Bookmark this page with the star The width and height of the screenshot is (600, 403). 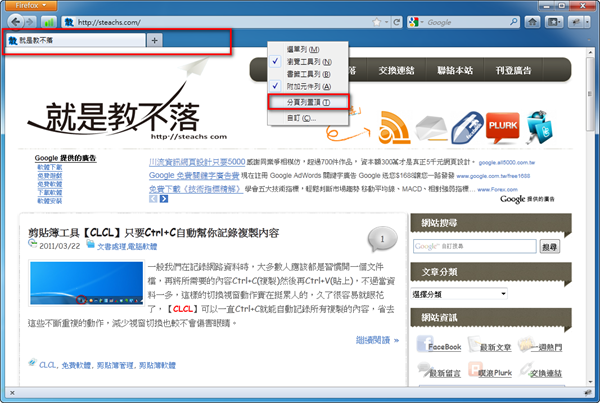(377, 22)
